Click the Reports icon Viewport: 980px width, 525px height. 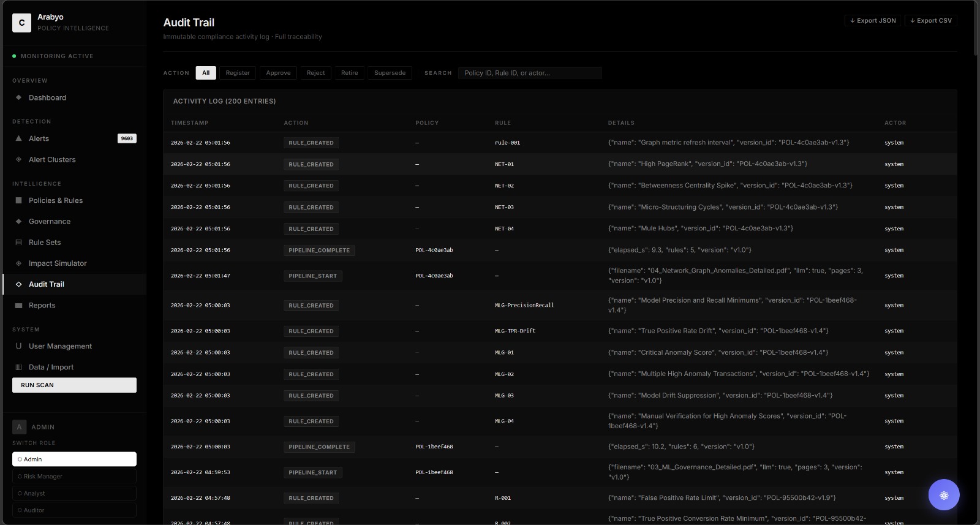click(18, 305)
